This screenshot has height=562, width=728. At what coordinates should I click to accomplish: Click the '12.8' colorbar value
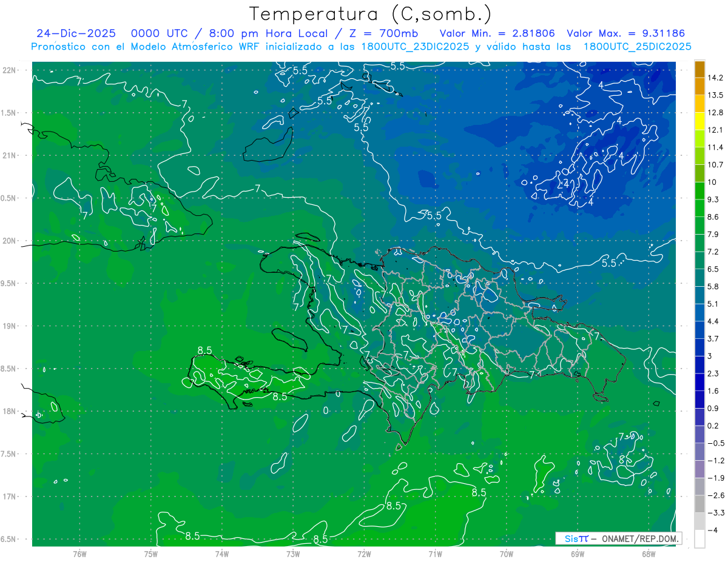tap(715, 113)
